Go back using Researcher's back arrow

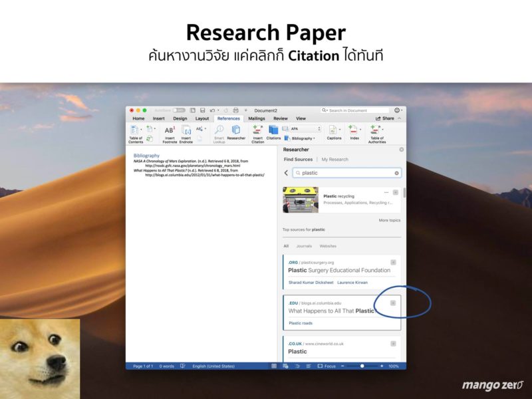click(286, 173)
